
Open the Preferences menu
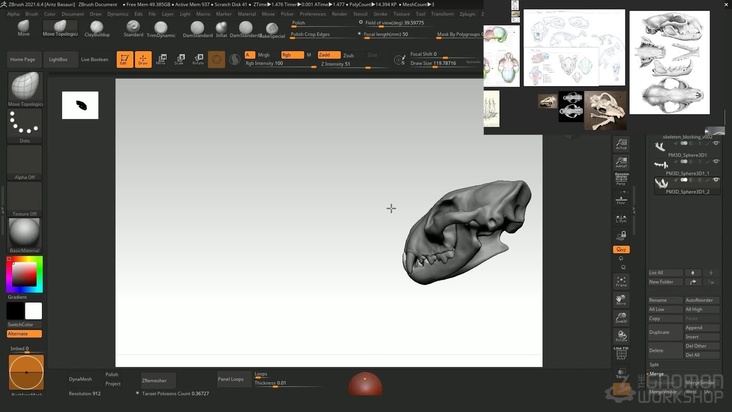pyautogui.click(x=313, y=14)
